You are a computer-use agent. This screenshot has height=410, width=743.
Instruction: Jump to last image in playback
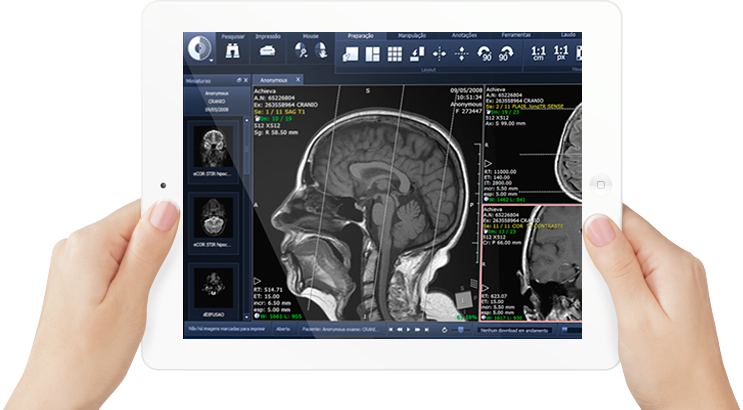click(x=426, y=329)
